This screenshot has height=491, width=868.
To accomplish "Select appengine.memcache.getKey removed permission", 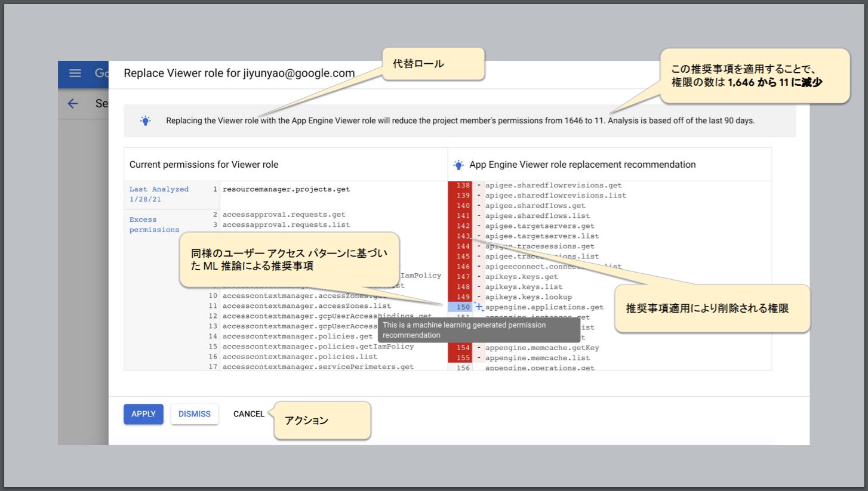I will click(x=542, y=348).
